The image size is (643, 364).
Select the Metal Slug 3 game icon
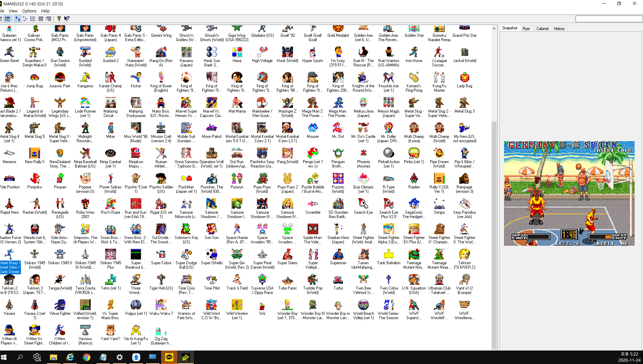click(465, 103)
